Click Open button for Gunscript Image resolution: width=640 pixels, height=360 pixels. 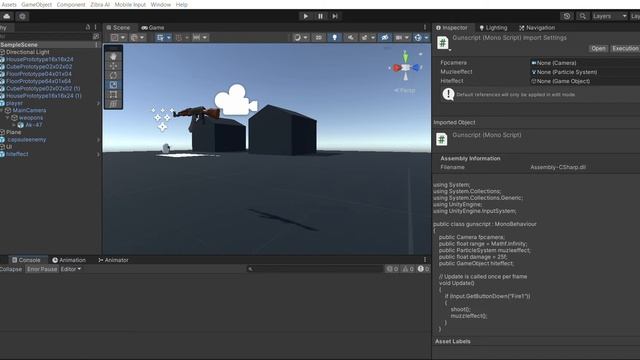coord(598,48)
